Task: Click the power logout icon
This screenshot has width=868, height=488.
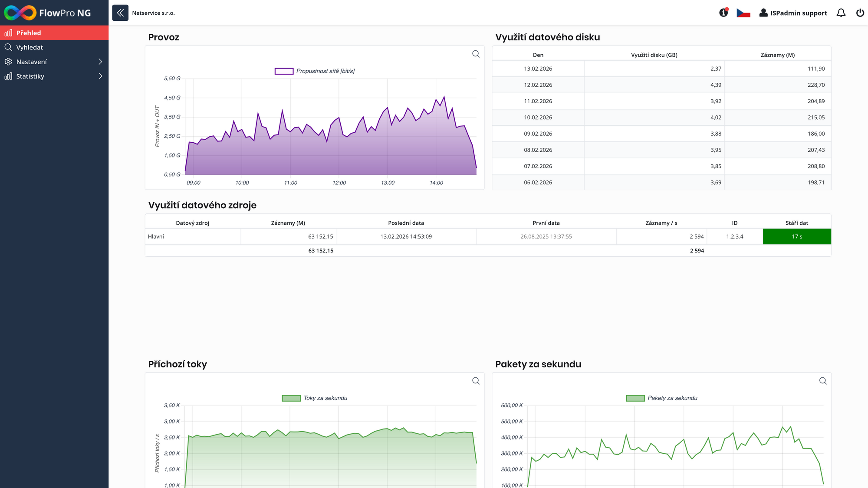Action: [x=860, y=13]
